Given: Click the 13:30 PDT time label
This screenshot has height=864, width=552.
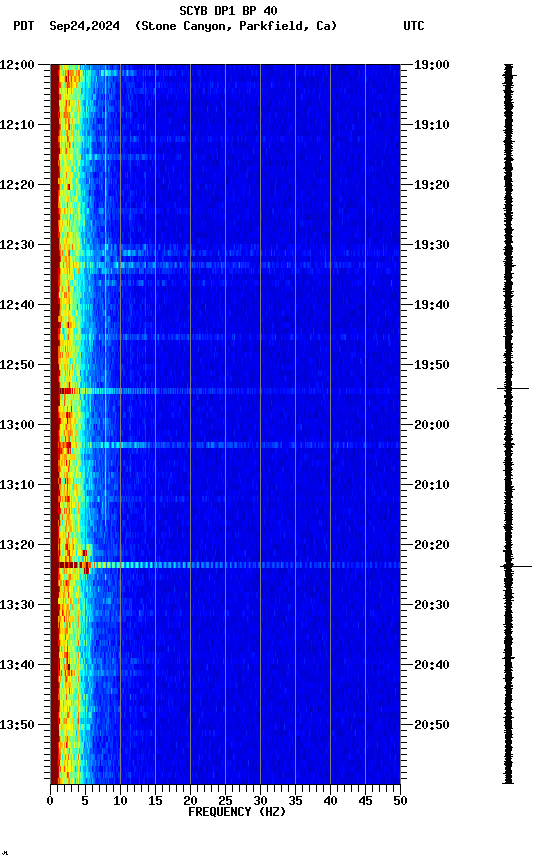Looking at the screenshot, I should point(17,606).
